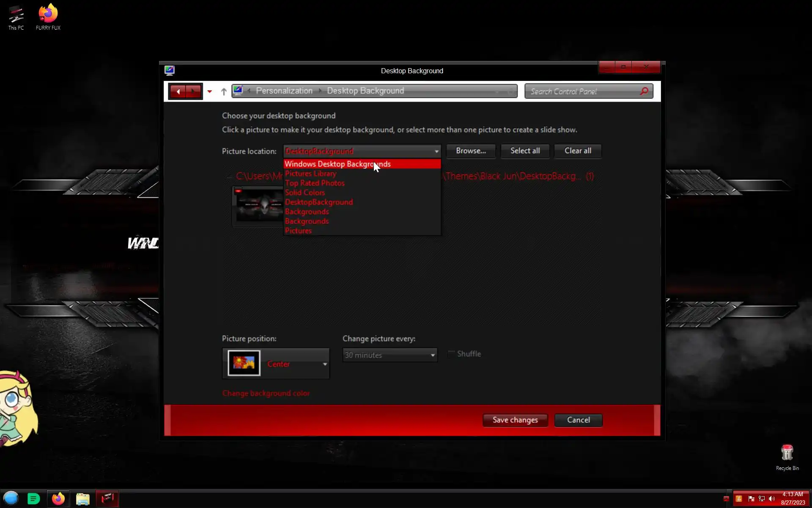Open Change background color link
This screenshot has width=812, height=508.
coord(266,393)
